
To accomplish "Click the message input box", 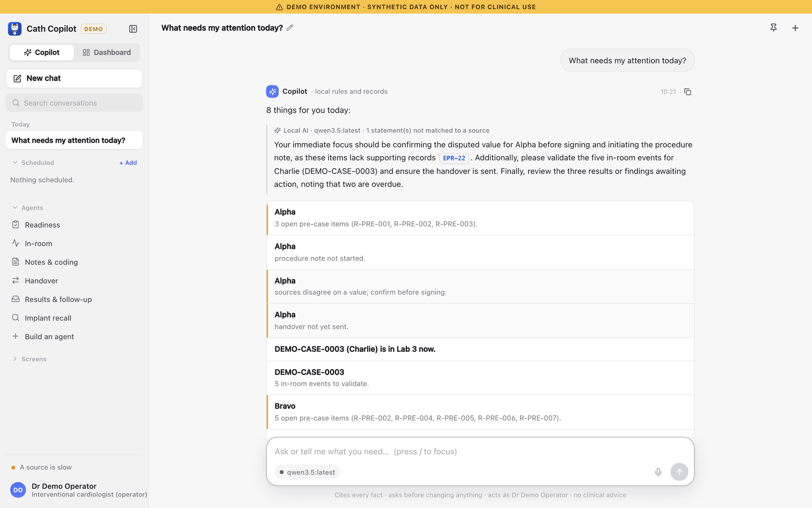I will click(480, 451).
